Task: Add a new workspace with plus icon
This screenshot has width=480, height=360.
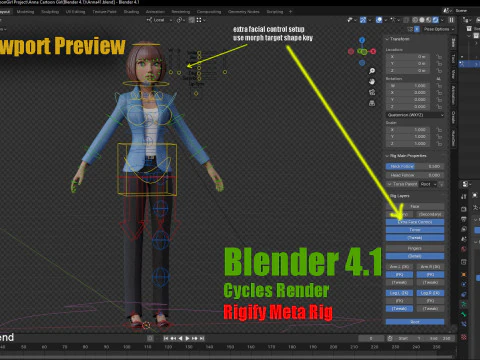Action: 290,12
